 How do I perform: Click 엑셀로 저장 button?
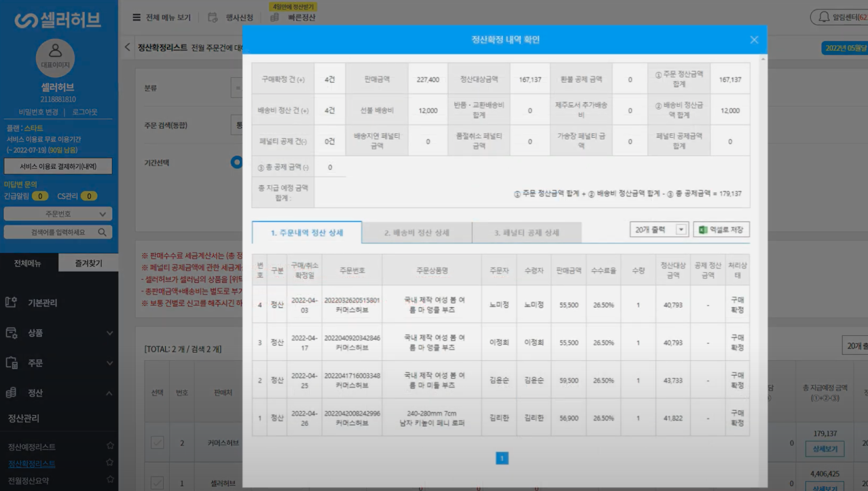[721, 230]
